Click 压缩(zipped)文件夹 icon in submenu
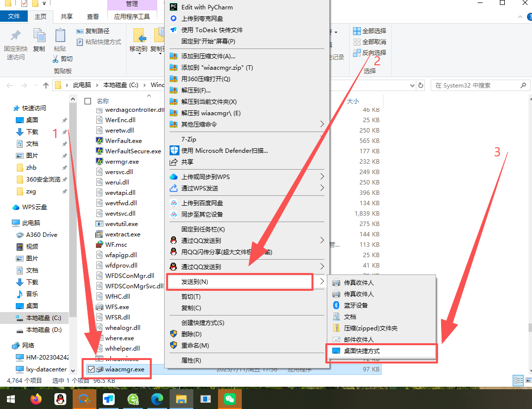The width and height of the screenshot is (532, 409). pyautogui.click(x=336, y=328)
